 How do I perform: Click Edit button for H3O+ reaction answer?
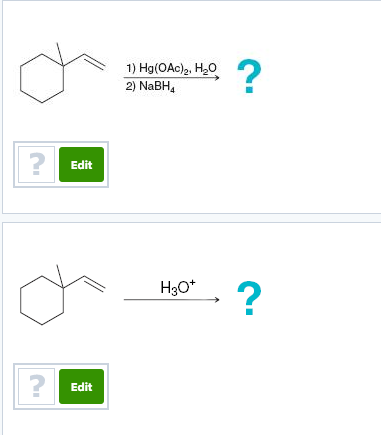(81, 386)
